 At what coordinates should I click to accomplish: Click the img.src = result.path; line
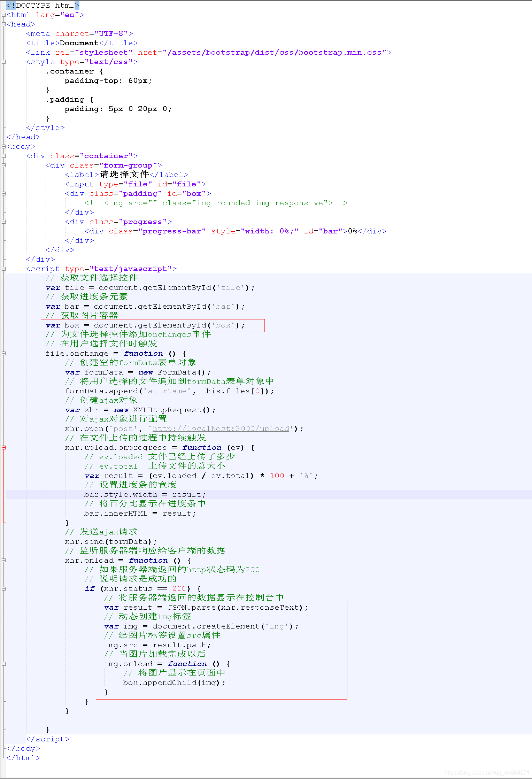coord(157,645)
